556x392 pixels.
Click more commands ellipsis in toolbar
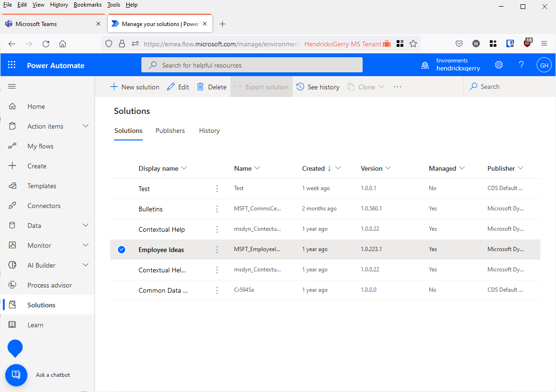398,87
